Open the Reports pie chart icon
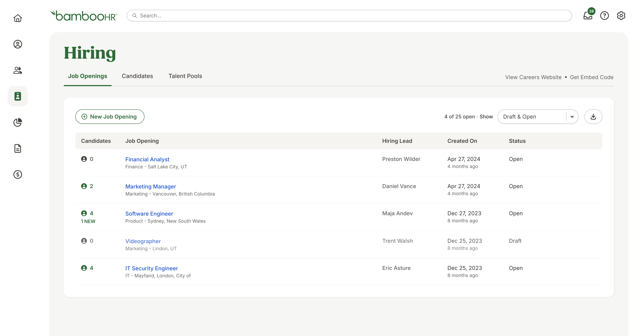 (18, 122)
